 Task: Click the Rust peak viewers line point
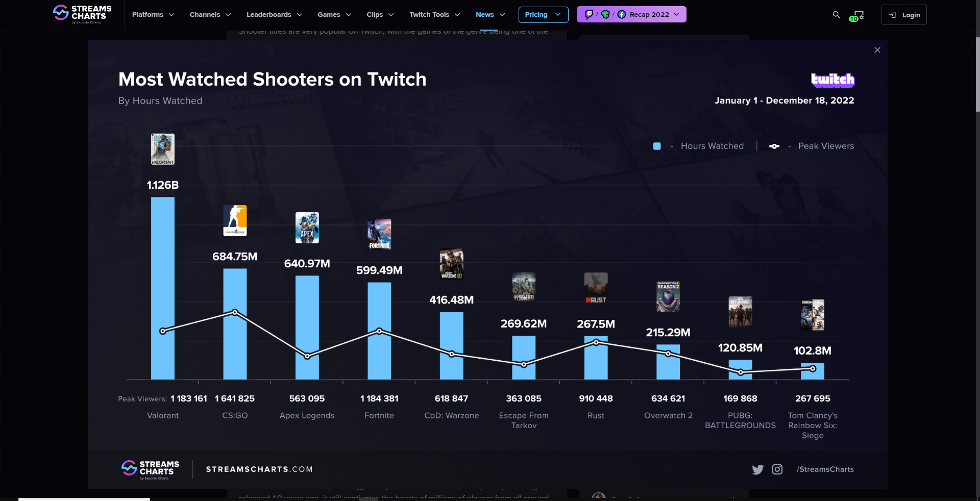[x=596, y=342]
